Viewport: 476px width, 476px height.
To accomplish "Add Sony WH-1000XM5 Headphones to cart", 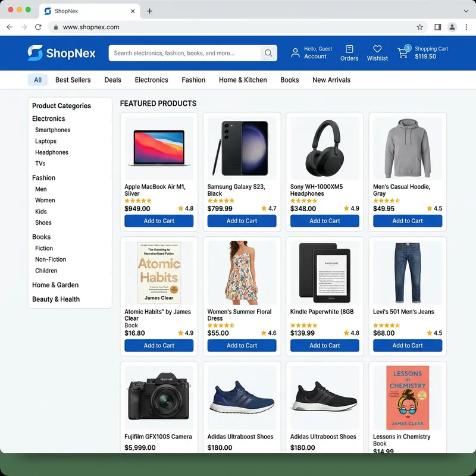I will tap(324, 221).
